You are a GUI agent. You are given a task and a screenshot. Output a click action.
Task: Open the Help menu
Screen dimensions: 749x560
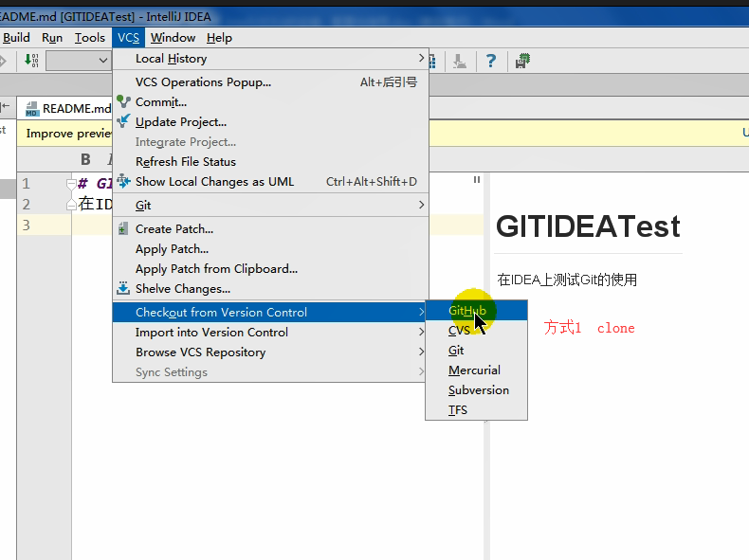pos(219,38)
